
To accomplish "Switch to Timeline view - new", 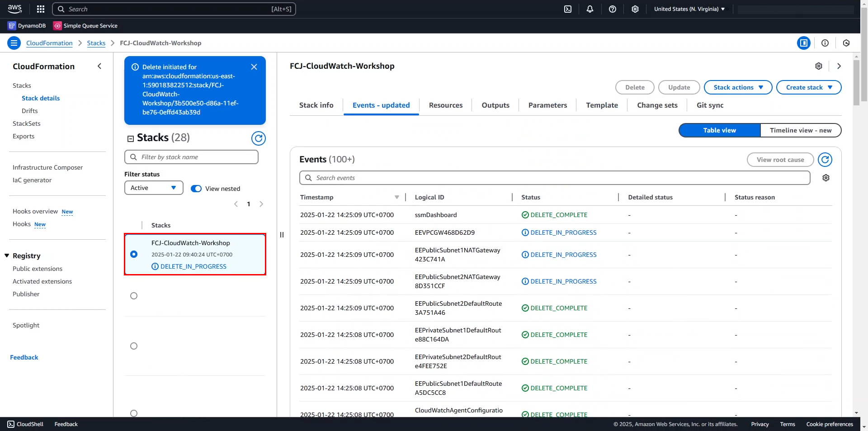I will tap(801, 130).
